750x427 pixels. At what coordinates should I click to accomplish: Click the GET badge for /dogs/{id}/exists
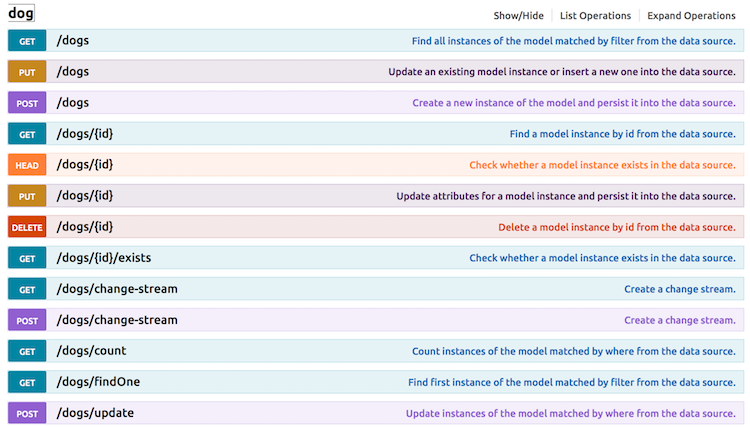[x=27, y=258]
